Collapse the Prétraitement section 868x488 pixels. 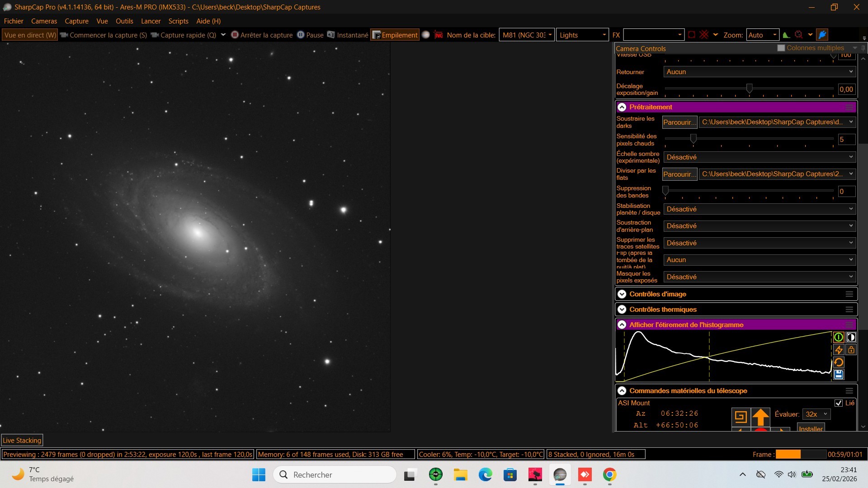[x=622, y=107]
